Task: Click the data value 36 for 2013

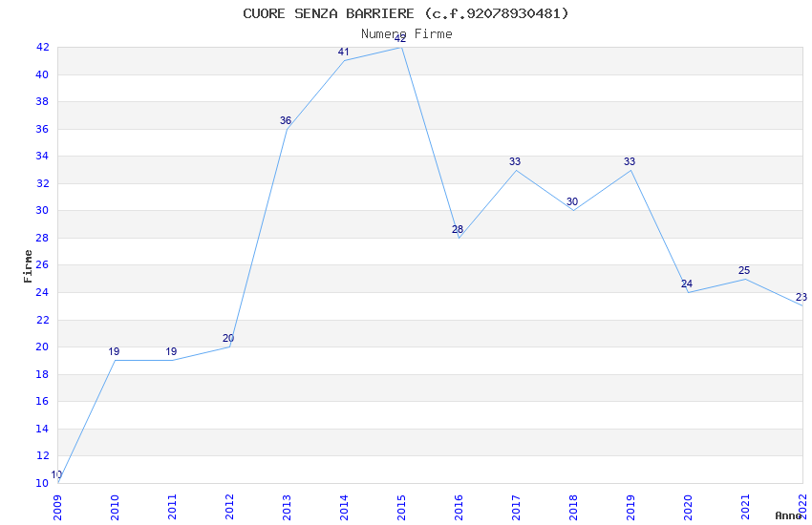Action: [x=286, y=120]
